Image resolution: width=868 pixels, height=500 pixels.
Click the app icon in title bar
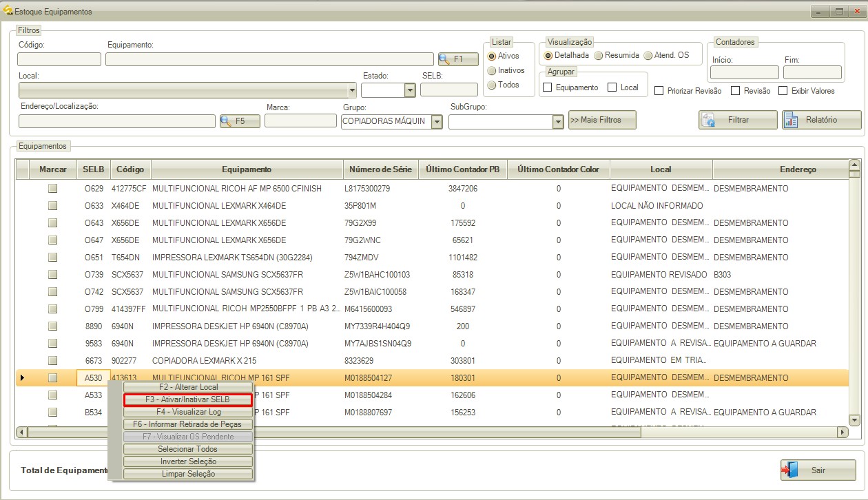[x=8, y=12]
